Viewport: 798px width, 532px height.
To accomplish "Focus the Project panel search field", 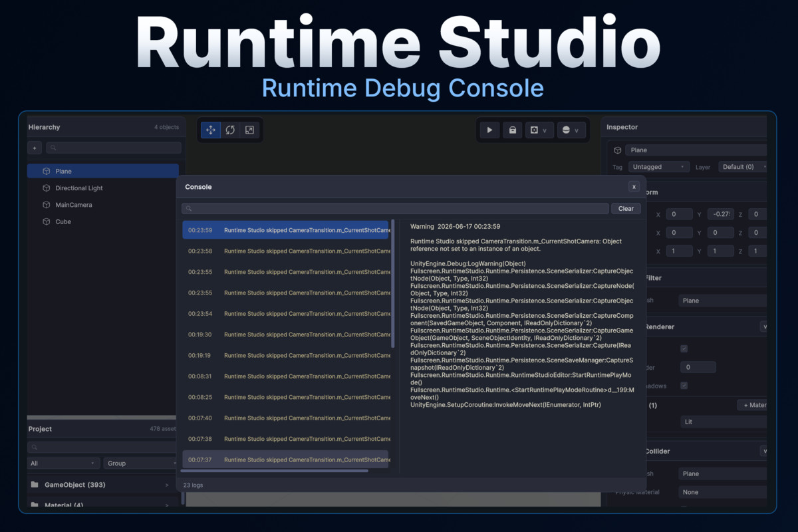I will 103,448.
